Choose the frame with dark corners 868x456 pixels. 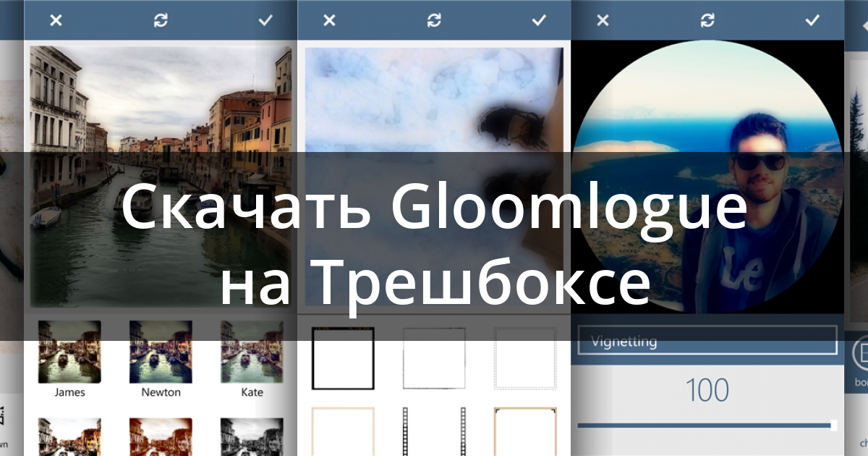pyautogui.click(x=525, y=431)
